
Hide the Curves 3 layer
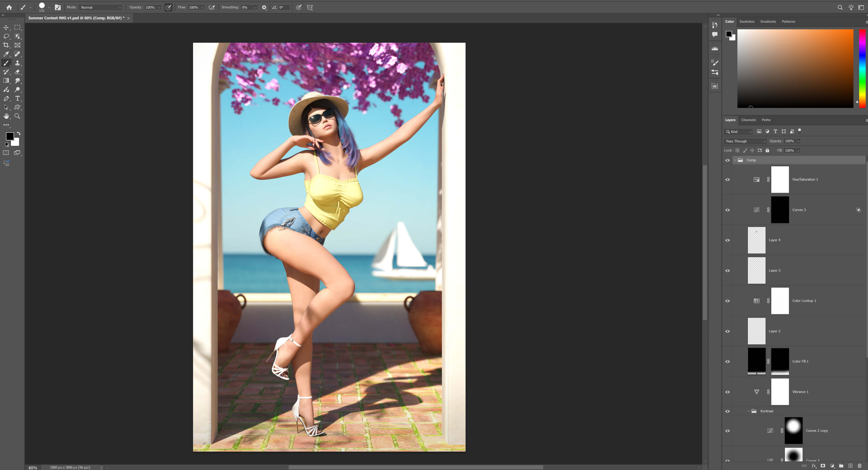click(727, 210)
